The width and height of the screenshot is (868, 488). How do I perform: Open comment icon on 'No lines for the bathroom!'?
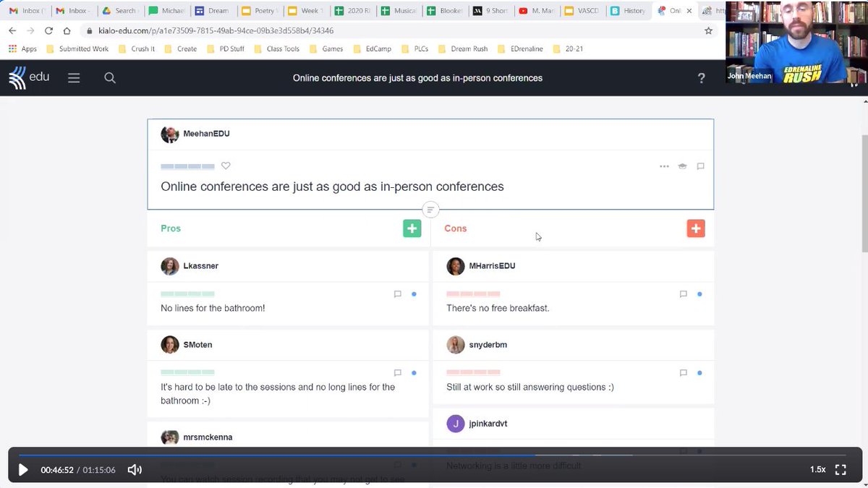tap(397, 294)
